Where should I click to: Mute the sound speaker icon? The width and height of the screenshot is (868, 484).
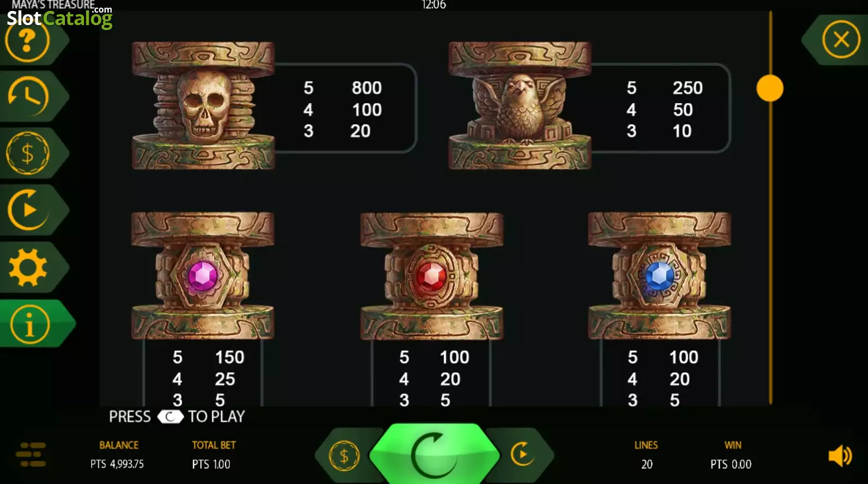840,456
